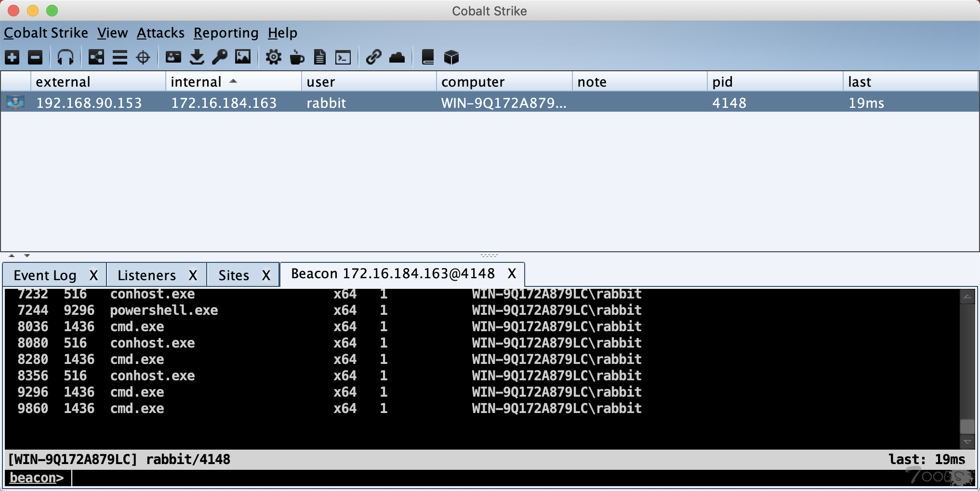
Task: Open the Reporting menu
Action: pyautogui.click(x=226, y=33)
